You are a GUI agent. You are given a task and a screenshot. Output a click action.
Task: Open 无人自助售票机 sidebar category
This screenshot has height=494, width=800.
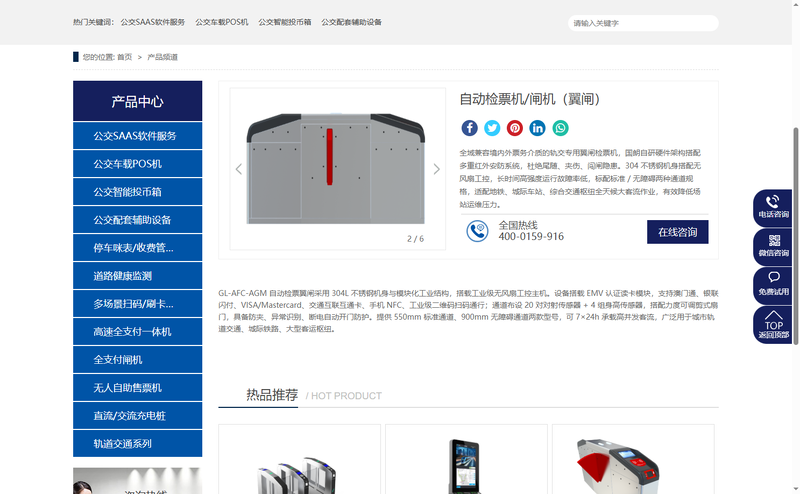[x=137, y=388]
